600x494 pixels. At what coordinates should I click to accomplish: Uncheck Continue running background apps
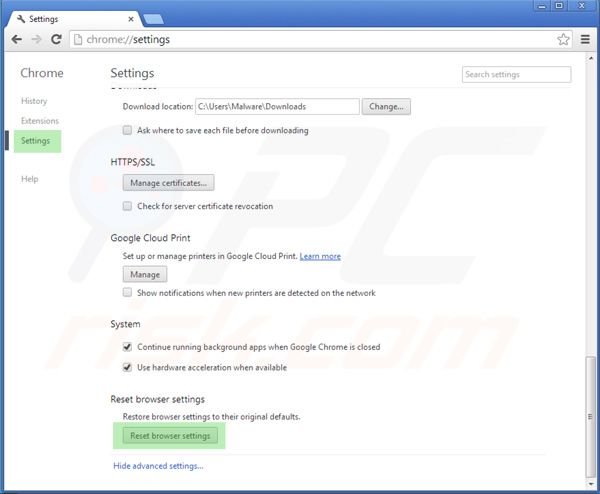click(x=127, y=347)
